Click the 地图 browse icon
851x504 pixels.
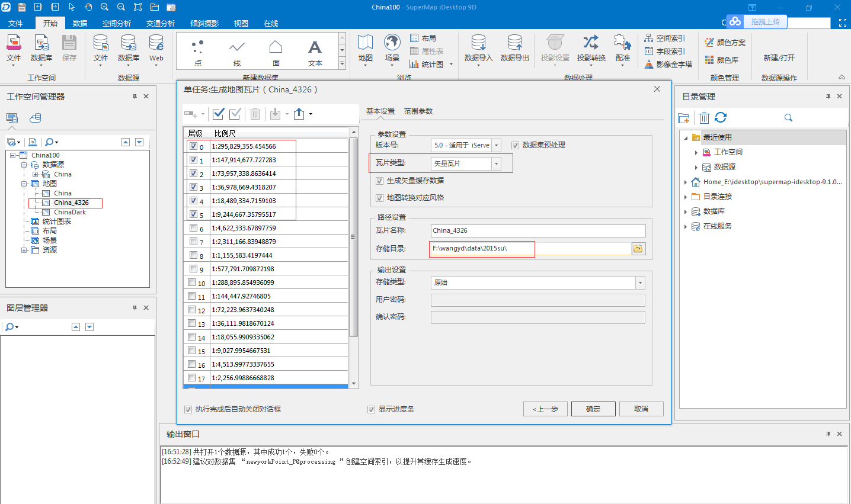(366, 43)
